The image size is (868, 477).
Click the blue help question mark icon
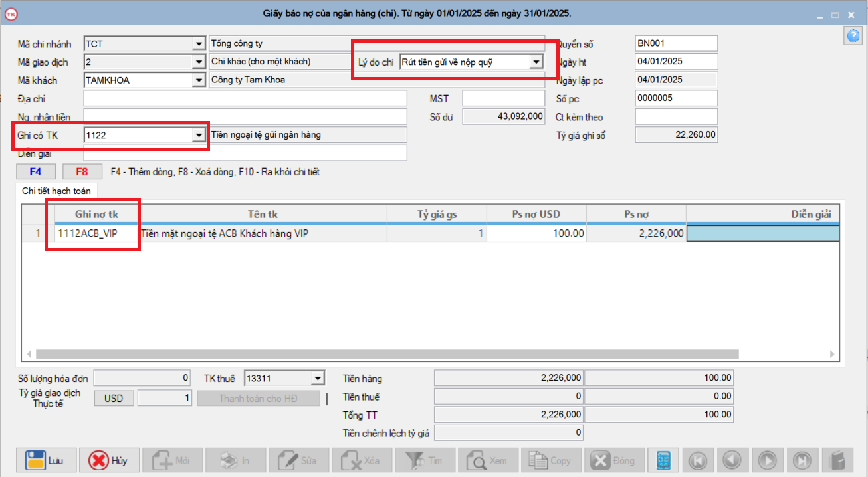click(852, 36)
